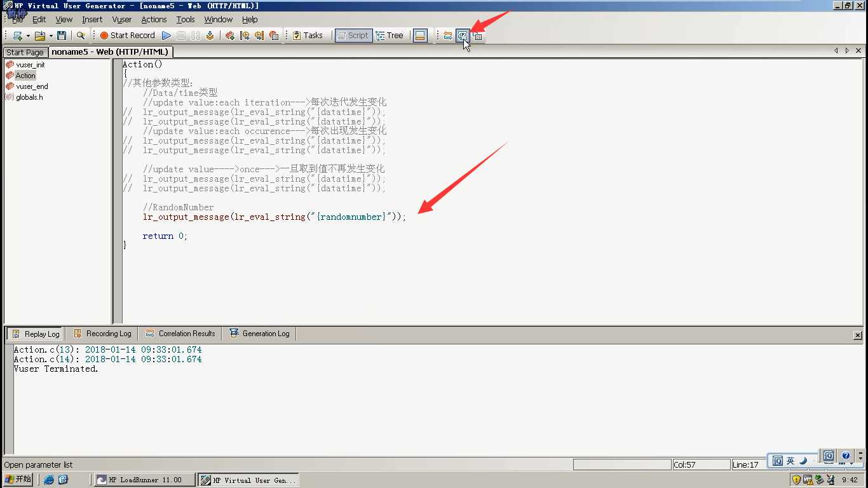Switch to Tree view

click(x=390, y=36)
